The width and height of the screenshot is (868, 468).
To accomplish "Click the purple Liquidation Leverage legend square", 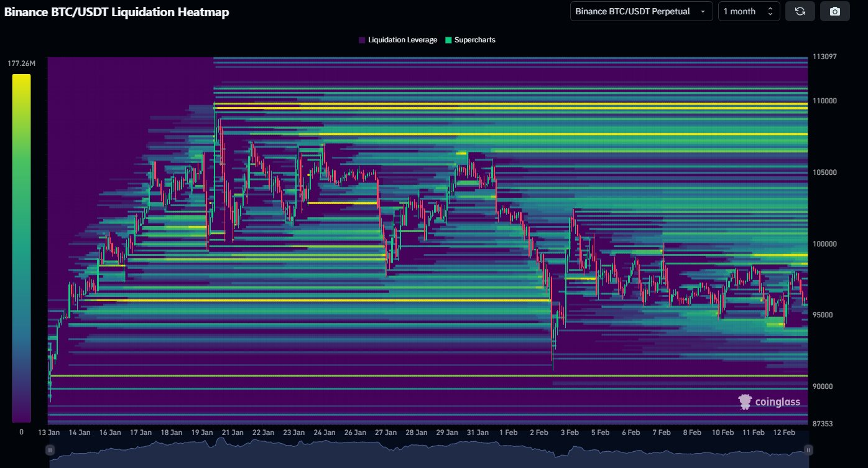I will (x=362, y=40).
